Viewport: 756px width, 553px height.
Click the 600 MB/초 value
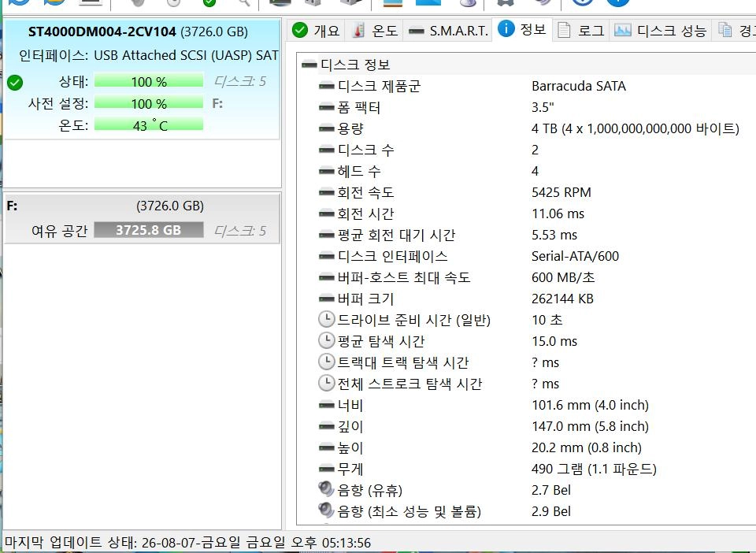(x=563, y=277)
